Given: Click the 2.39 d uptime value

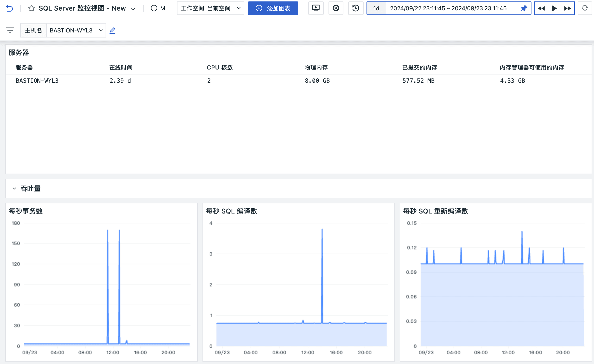Looking at the screenshot, I should click(120, 81).
